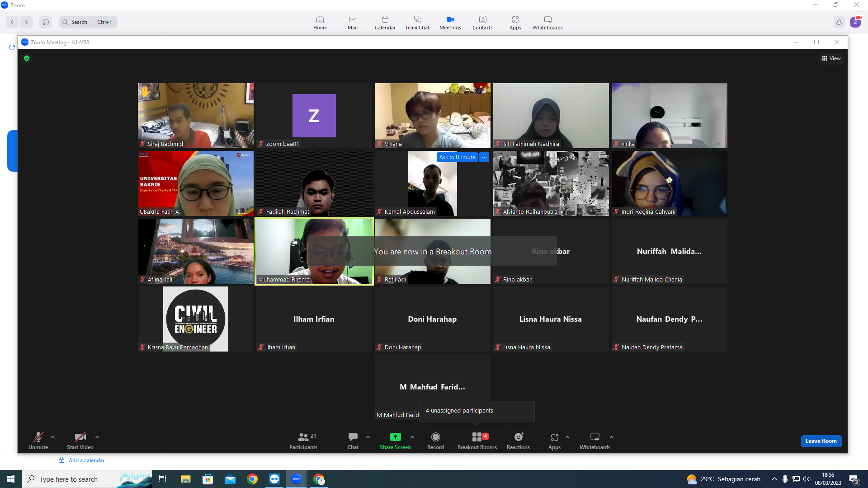
Task: Show hidden system tray icons
Action: click(x=774, y=479)
